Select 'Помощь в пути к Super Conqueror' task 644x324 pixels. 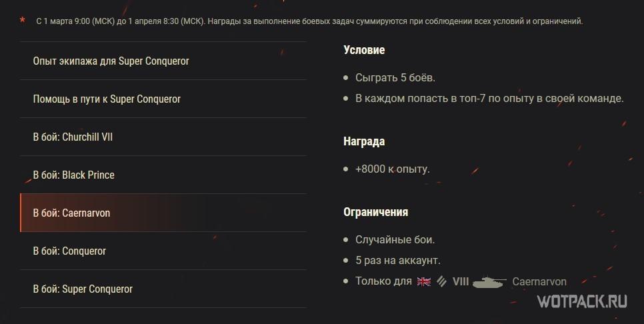[107, 99]
